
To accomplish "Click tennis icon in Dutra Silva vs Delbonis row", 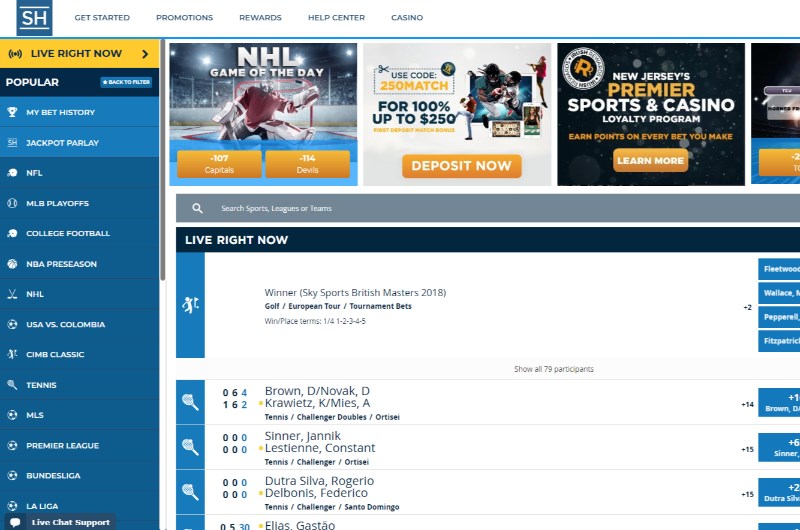I will (190, 492).
